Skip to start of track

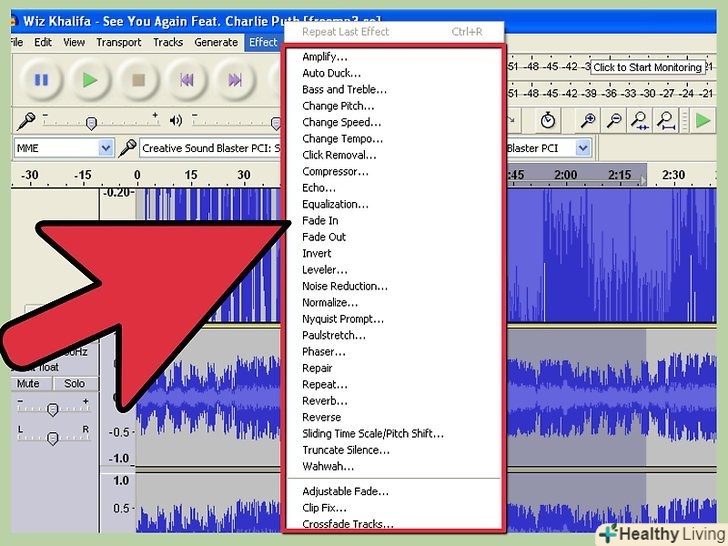(x=187, y=80)
